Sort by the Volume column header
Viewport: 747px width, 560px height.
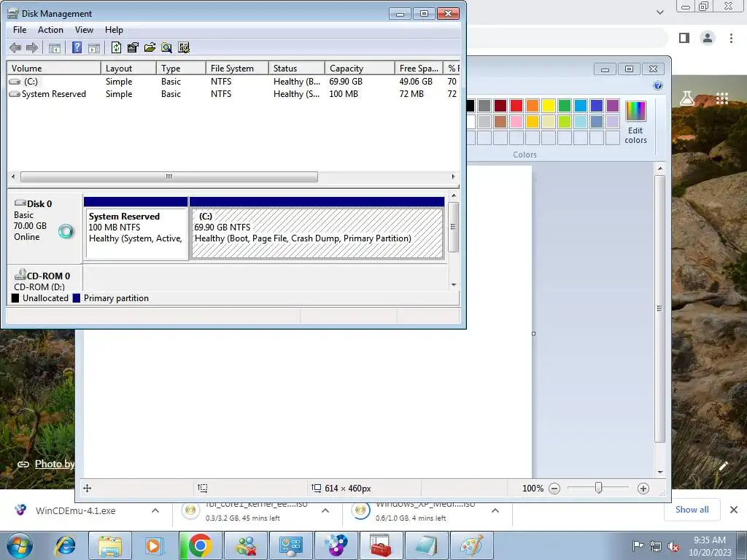pos(54,68)
